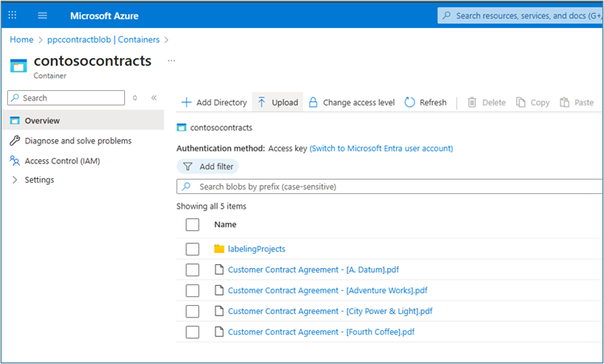604x364 pixels.
Task: Click the file icon for Adventure Works
Action: (x=219, y=290)
